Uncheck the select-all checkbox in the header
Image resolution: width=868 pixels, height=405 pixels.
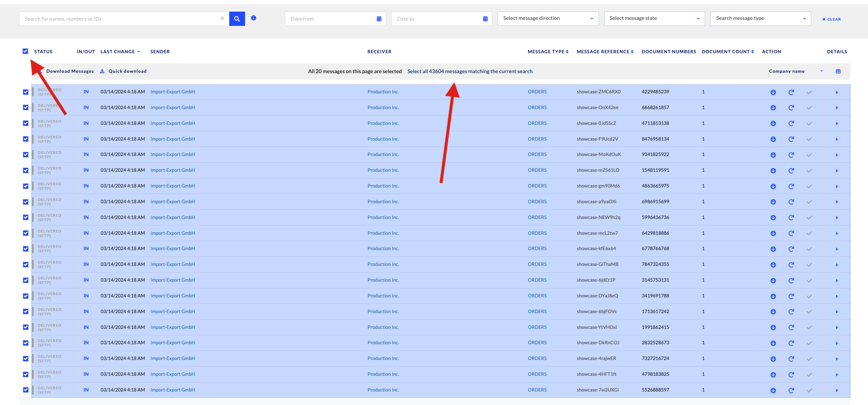[x=25, y=51]
